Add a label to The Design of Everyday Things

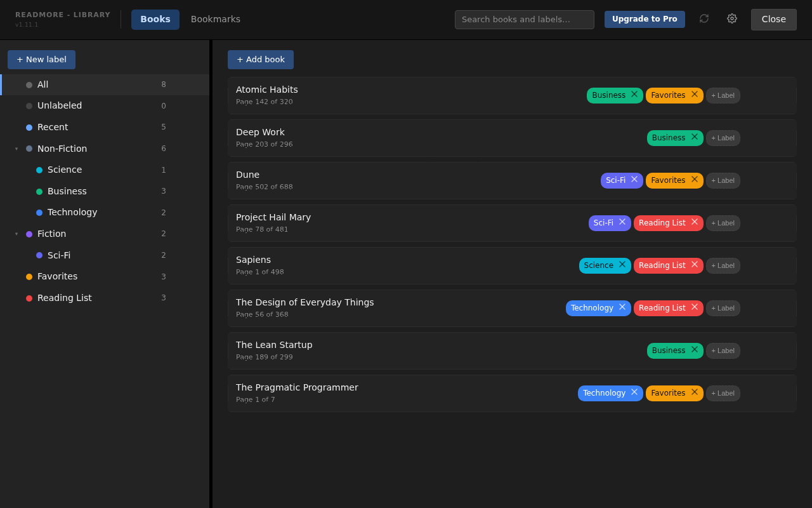(x=723, y=308)
